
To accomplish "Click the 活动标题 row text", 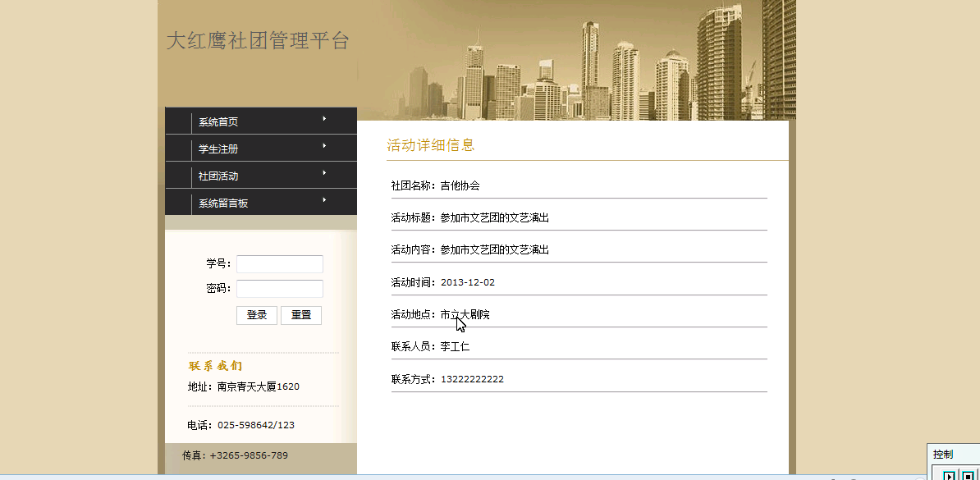I will tap(470, 217).
